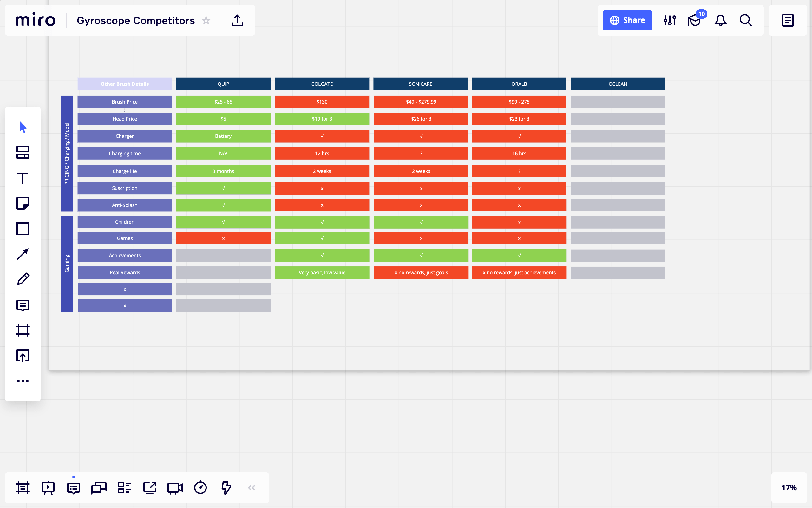Open more tools ellipsis menu
The height and width of the screenshot is (508, 812).
click(23, 381)
